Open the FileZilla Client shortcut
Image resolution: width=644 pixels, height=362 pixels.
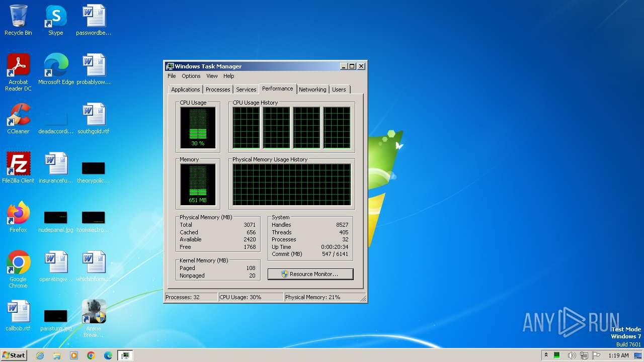click(x=18, y=168)
